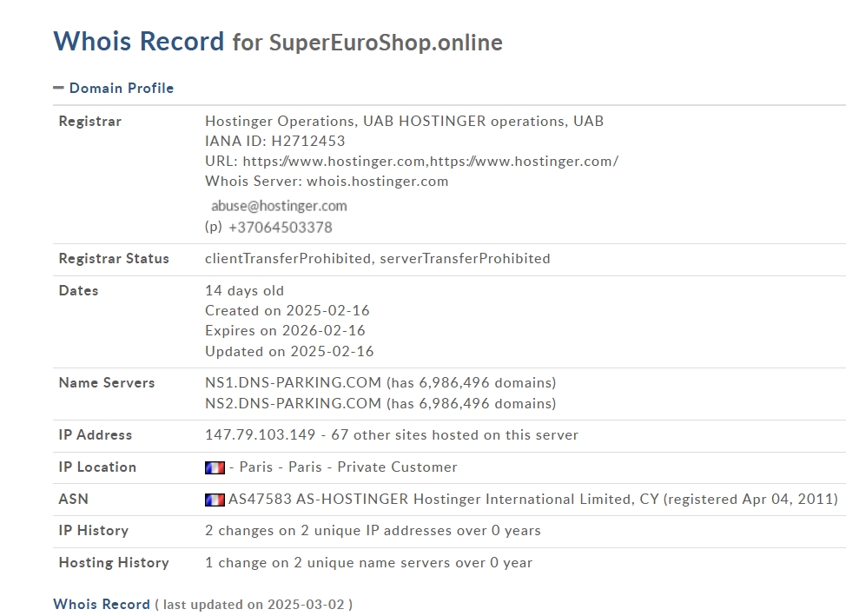Open IP address 147.79.103.149 entry
This screenshot has width=846, height=616.
(x=260, y=434)
